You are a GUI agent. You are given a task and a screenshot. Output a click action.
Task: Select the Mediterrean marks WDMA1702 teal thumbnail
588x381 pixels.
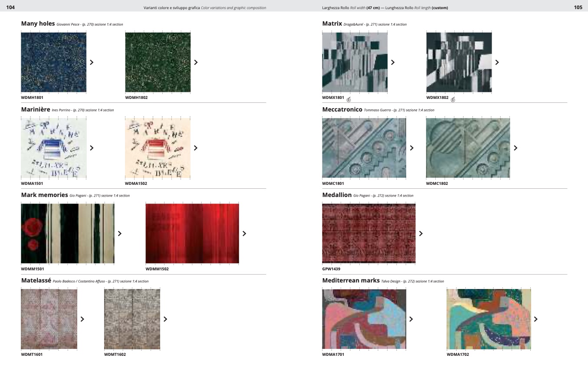(x=489, y=319)
